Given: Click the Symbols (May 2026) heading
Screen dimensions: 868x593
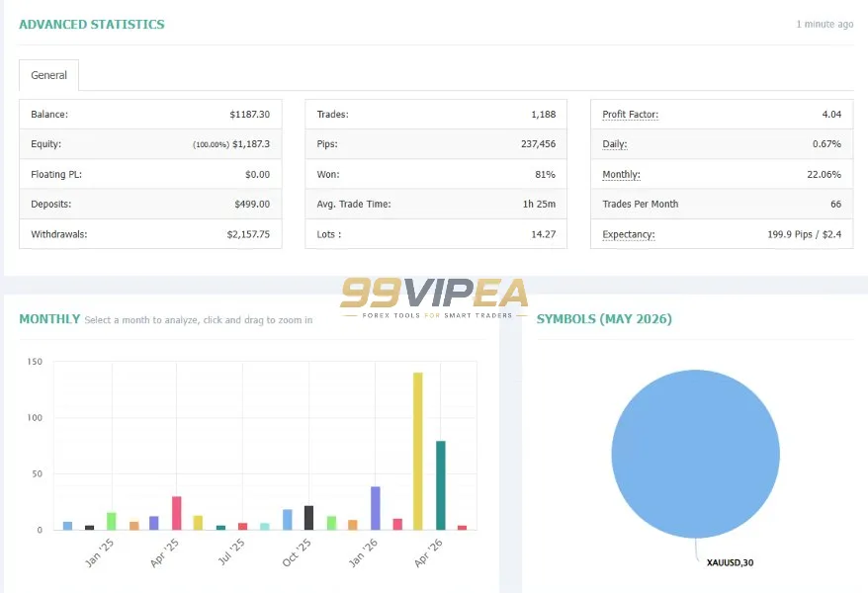Looking at the screenshot, I should [x=604, y=319].
